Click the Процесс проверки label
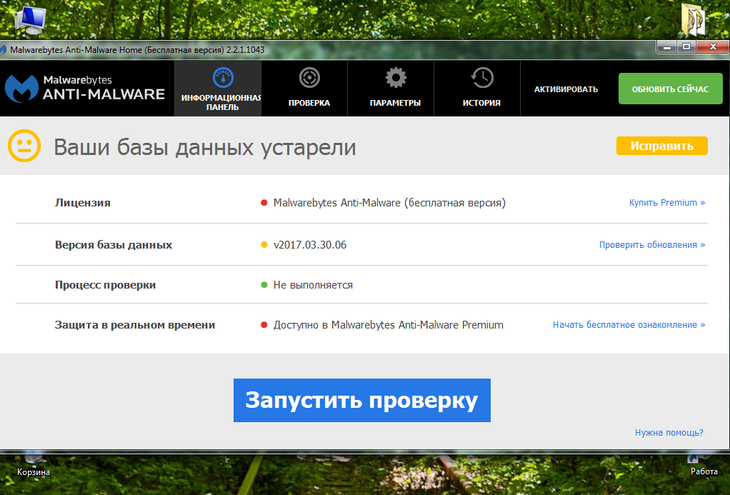Image resolution: width=730 pixels, height=495 pixels. [105, 285]
